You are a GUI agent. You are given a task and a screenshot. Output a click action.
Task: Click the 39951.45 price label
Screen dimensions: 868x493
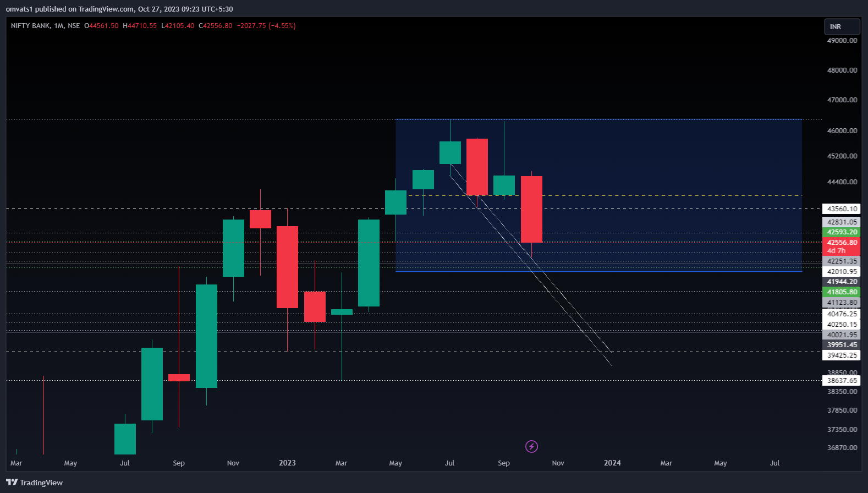(842, 345)
